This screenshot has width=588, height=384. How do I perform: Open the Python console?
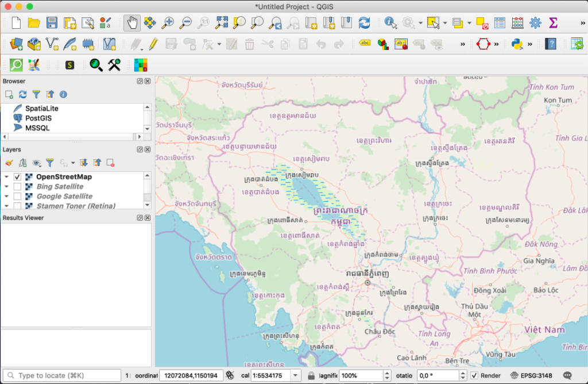tap(517, 44)
